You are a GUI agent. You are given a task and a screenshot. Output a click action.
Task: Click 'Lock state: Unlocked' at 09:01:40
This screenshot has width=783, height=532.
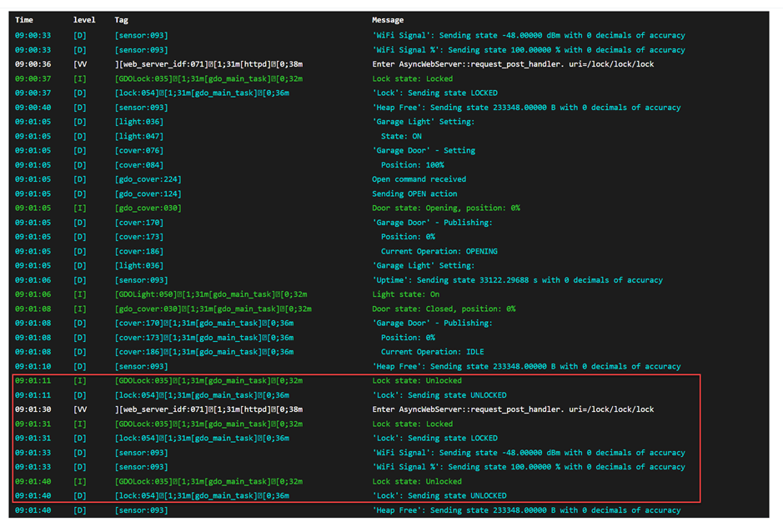(x=416, y=481)
